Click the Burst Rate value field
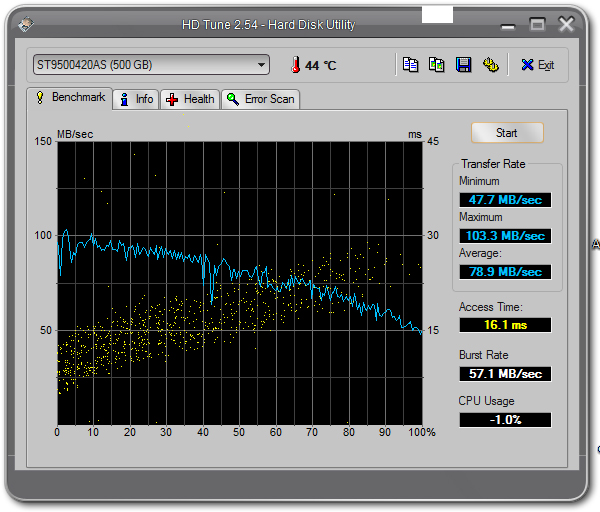 tap(504, 373)
